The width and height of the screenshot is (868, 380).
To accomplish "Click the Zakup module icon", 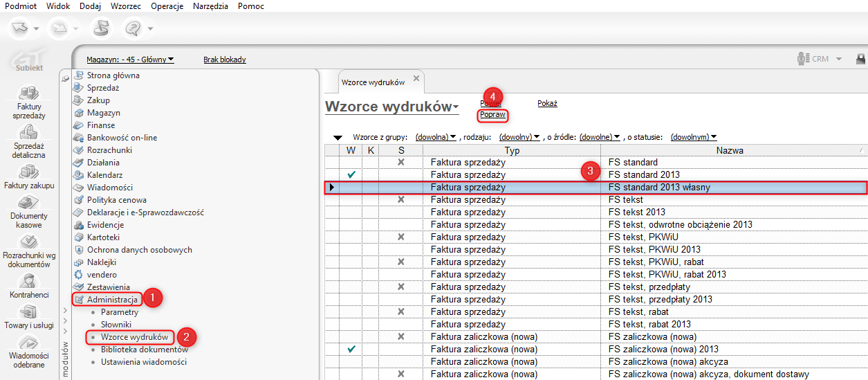I will (79, 100).
